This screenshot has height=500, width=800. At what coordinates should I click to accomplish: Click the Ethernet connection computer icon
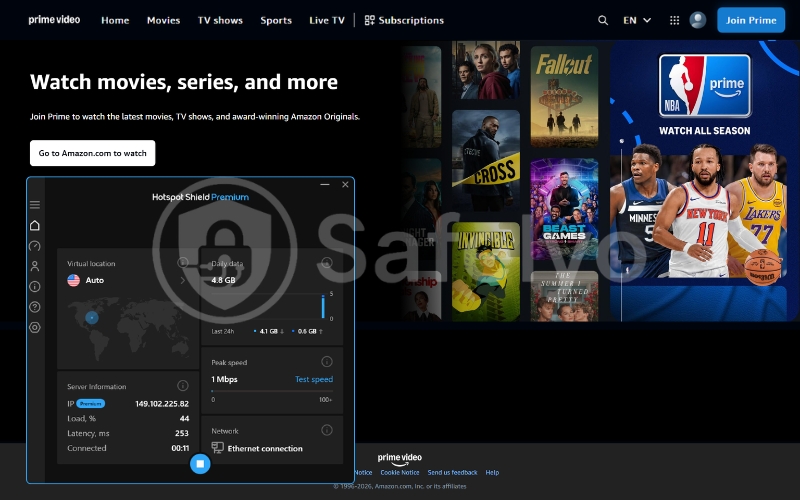coord(217,447)
